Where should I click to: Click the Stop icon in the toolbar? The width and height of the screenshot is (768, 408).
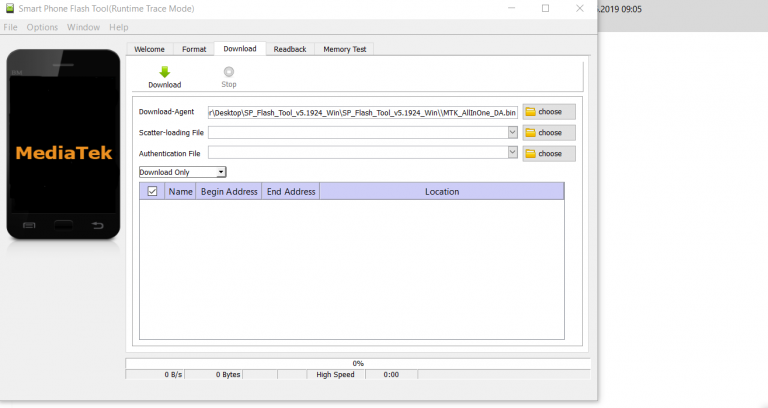pos(229,72)
